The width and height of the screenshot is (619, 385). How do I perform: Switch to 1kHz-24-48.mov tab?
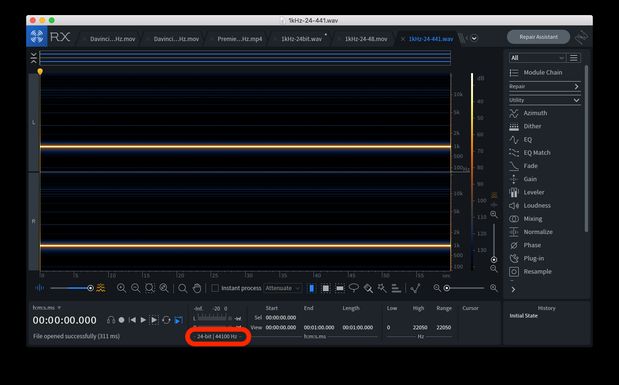366,39
